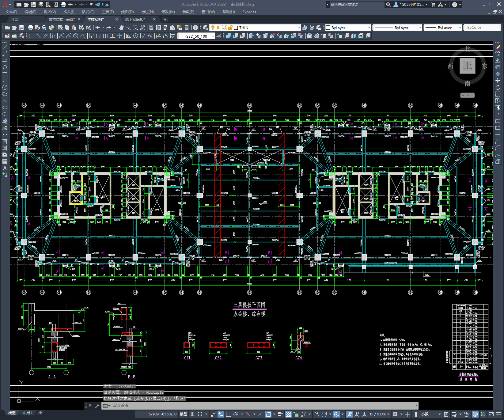The height and width of the screenshot is (420, 504).
Task: Click the Make Object's Layer Current icon
Action: click(x=305, y=28)
